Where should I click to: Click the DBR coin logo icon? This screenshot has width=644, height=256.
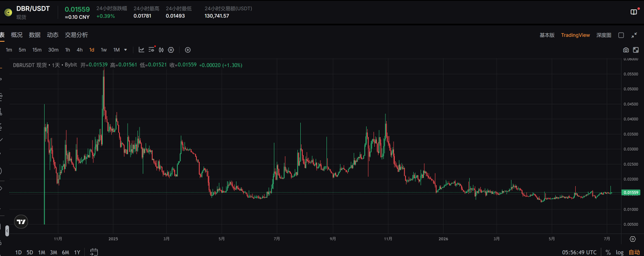pyautogui.click(x=8, y=12)
